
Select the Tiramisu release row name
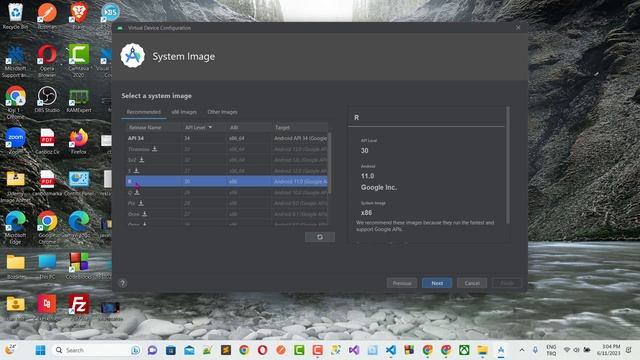click(138, 149)
